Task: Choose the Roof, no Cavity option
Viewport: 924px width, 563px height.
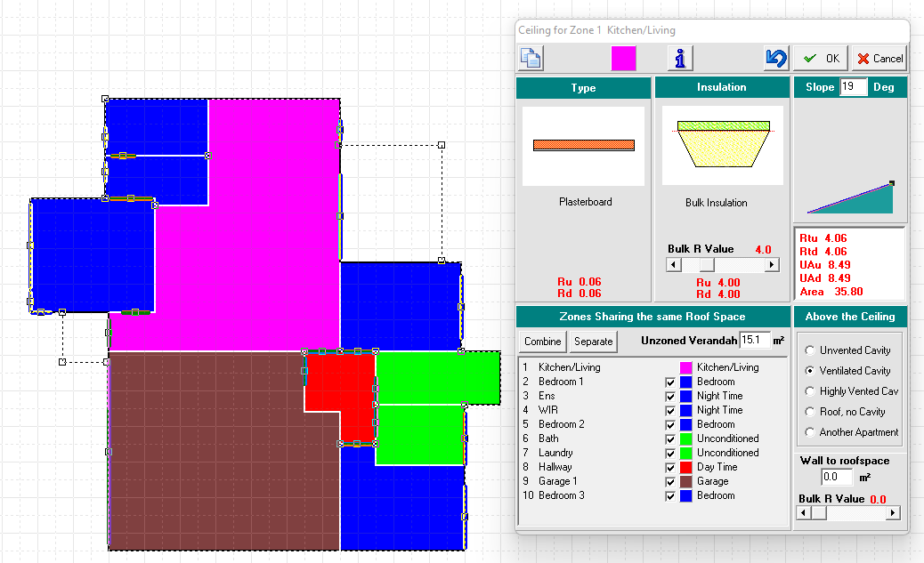Action: coord(810,412)
